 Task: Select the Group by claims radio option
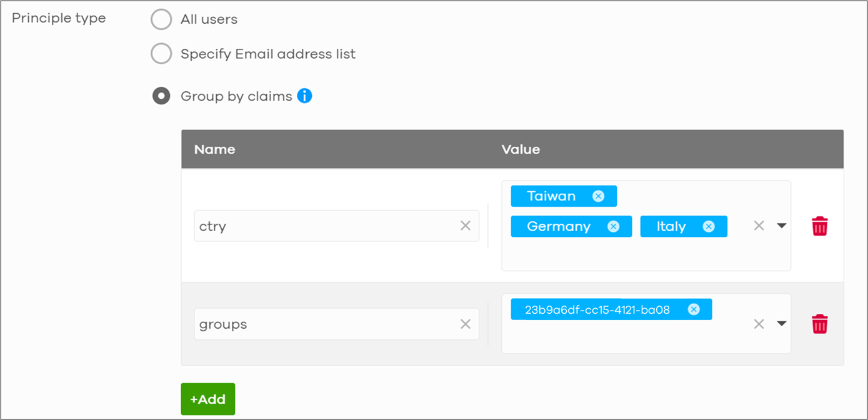[x=161, y=96]
